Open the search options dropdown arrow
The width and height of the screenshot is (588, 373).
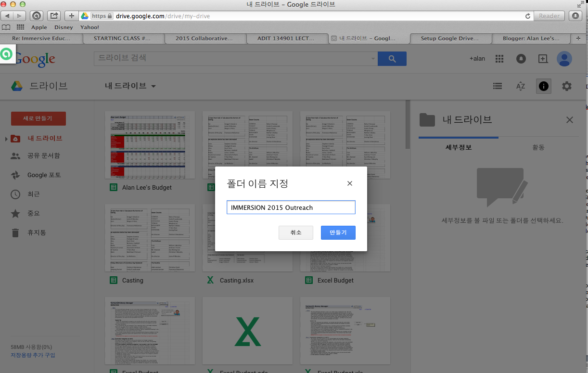373,59
